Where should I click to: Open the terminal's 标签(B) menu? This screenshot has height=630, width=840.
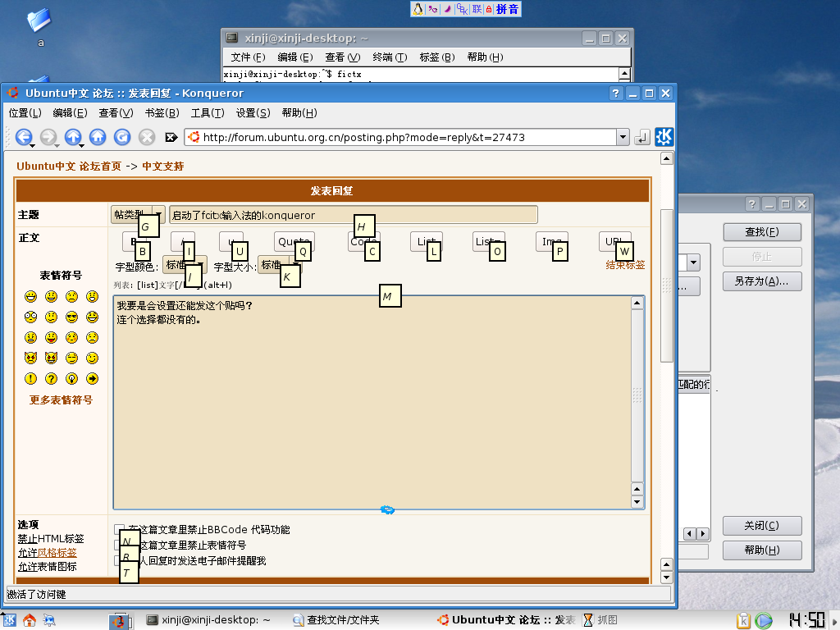pyautogui.click(x=436, y=57)
